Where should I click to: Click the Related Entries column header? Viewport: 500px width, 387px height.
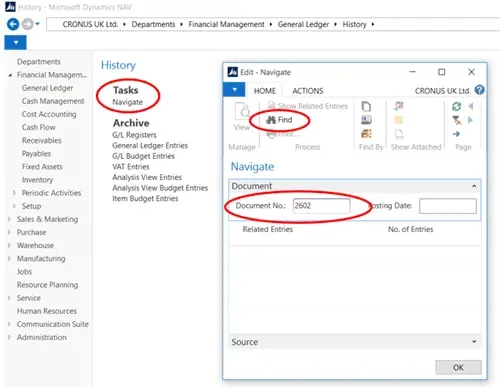pos(268,229)
